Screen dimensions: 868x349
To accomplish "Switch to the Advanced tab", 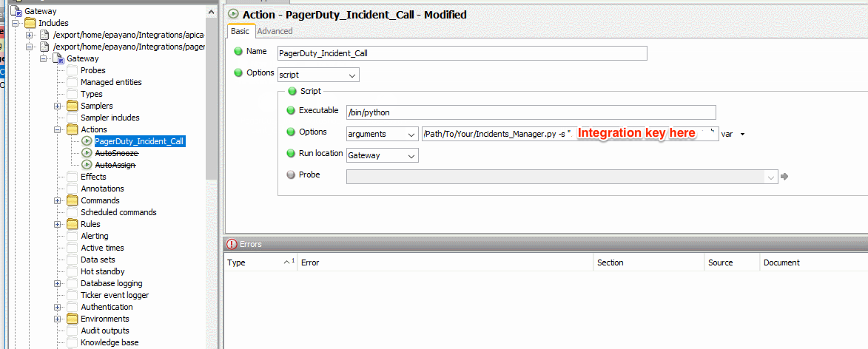I will (275, 31).
